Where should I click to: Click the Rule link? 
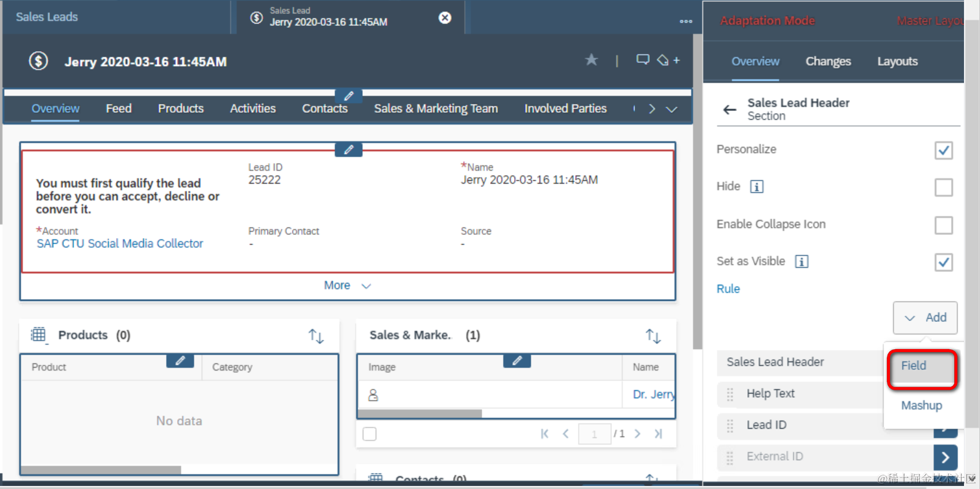click(x=728, y=289)
